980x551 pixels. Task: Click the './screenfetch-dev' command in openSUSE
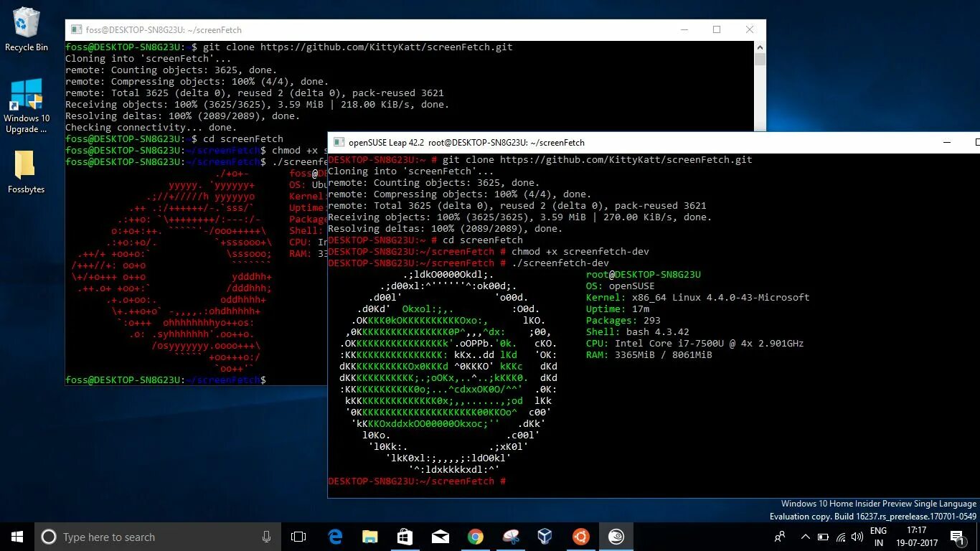click(560, 263)
